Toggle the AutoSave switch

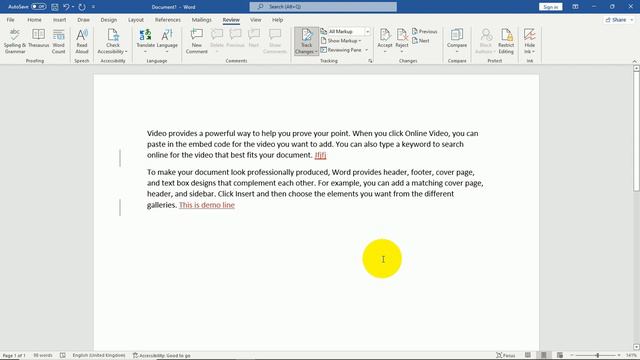[39, 7]
